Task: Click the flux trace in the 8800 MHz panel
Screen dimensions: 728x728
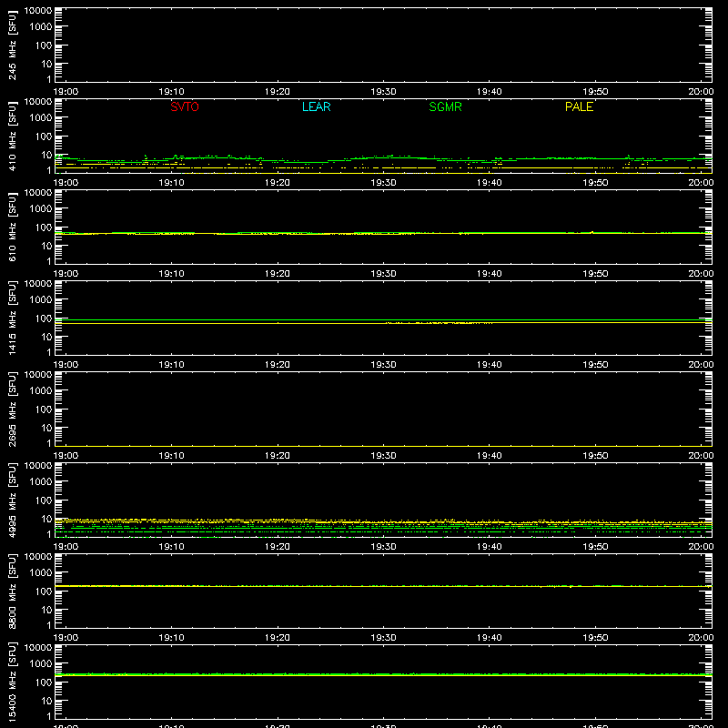Action: pos(383,586)
